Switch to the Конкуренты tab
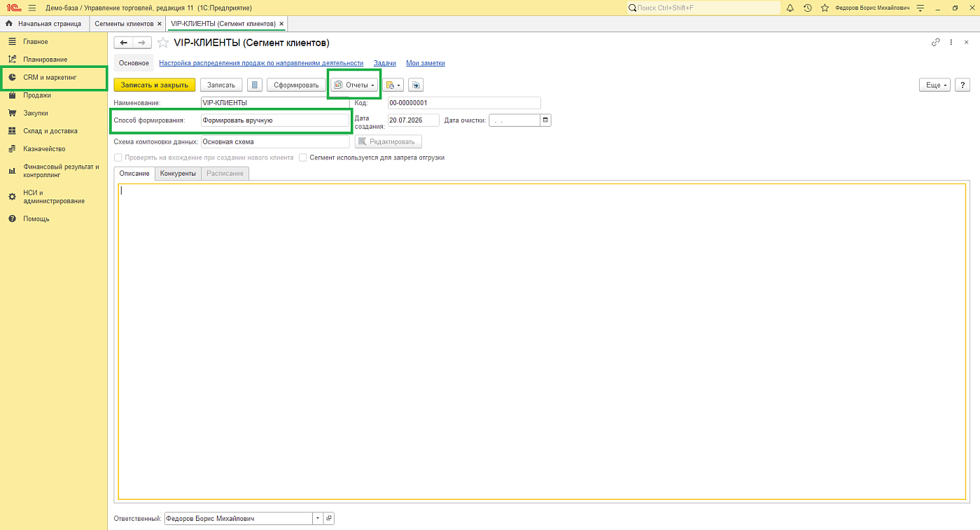 click(x=178, y=173)
